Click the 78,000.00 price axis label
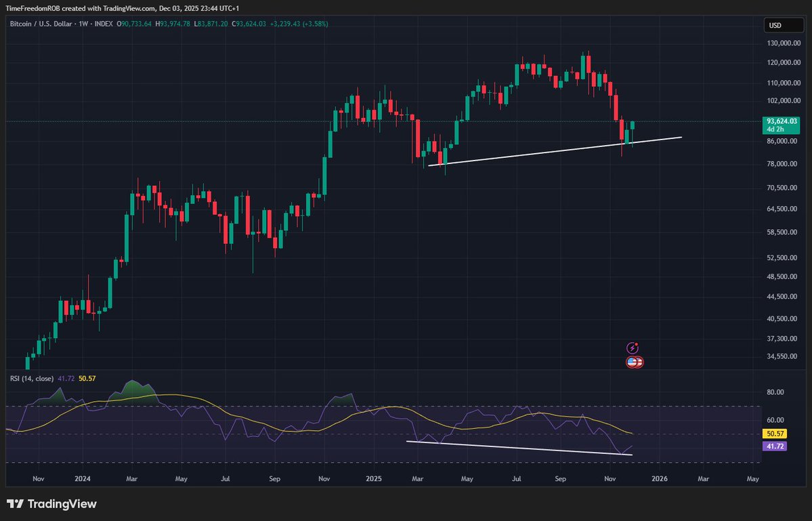The image size is (812, 521). tap(784, 164)
